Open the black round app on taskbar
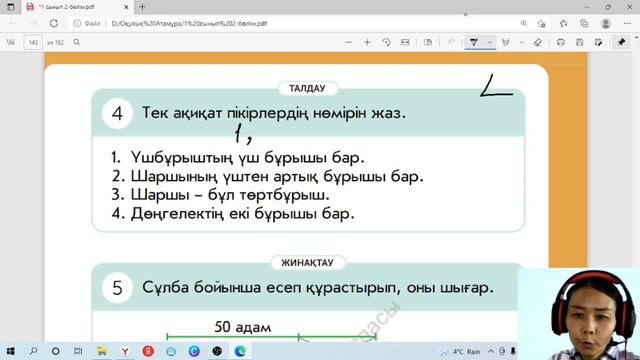This screenshot has height=360, width=640. [x=217, y=351]
